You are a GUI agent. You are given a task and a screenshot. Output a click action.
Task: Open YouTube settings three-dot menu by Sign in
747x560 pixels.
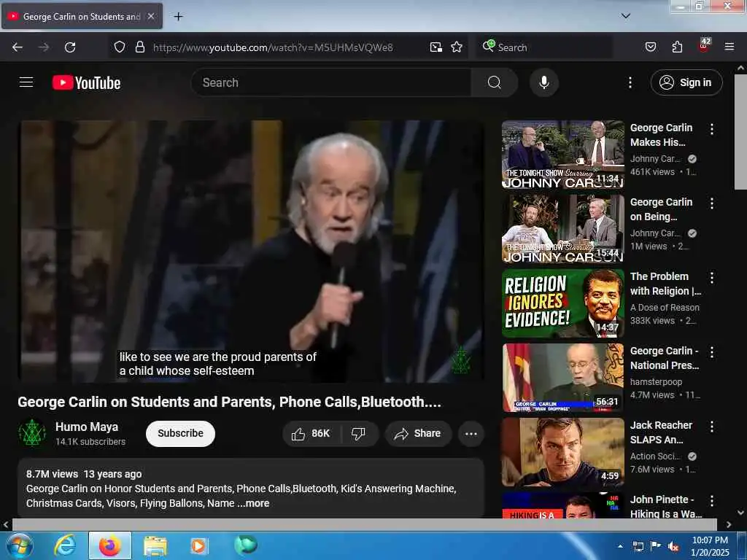click(x=630, y=82)
